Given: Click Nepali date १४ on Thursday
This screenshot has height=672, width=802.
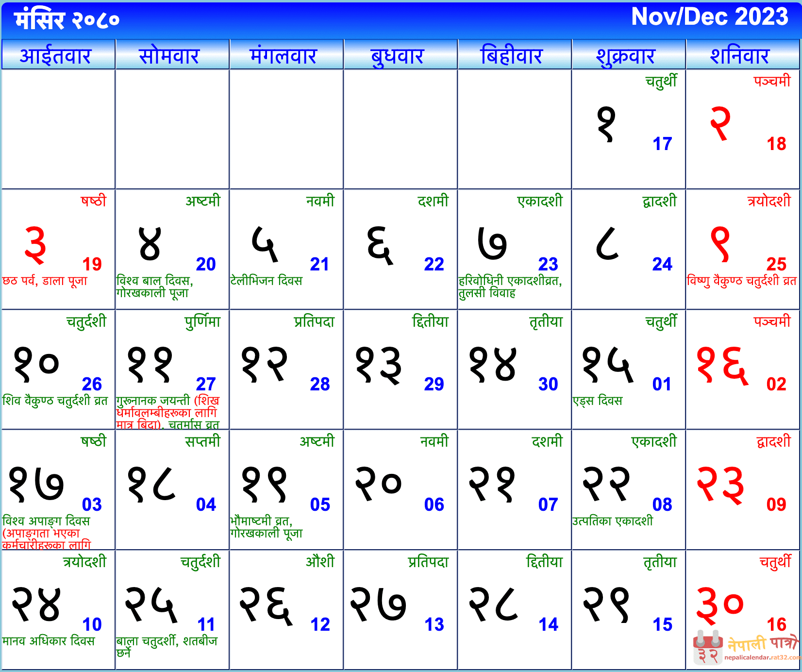Looking at the screenshot, I should [493, 365].
